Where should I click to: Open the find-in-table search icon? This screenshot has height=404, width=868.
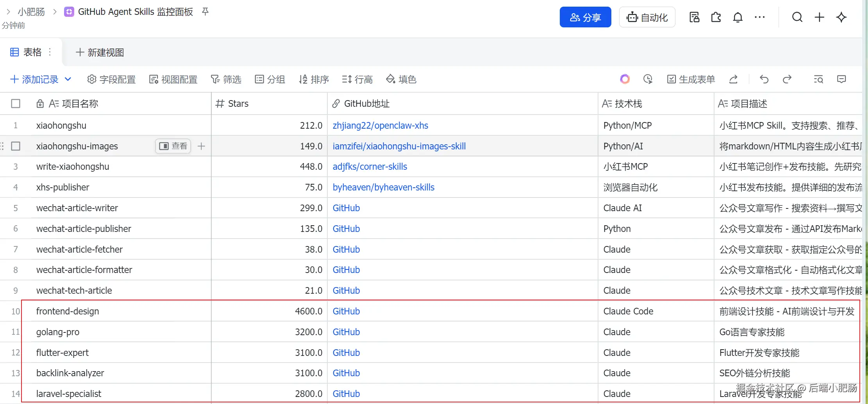[818, 79]
